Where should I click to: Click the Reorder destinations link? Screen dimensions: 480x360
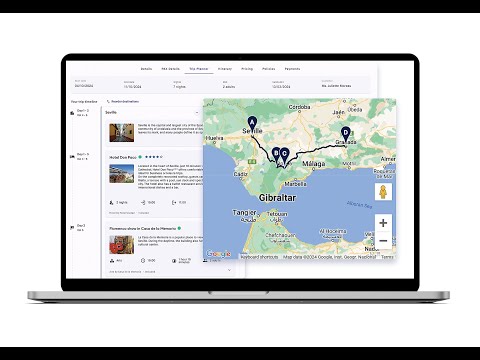tap(123, 101)
